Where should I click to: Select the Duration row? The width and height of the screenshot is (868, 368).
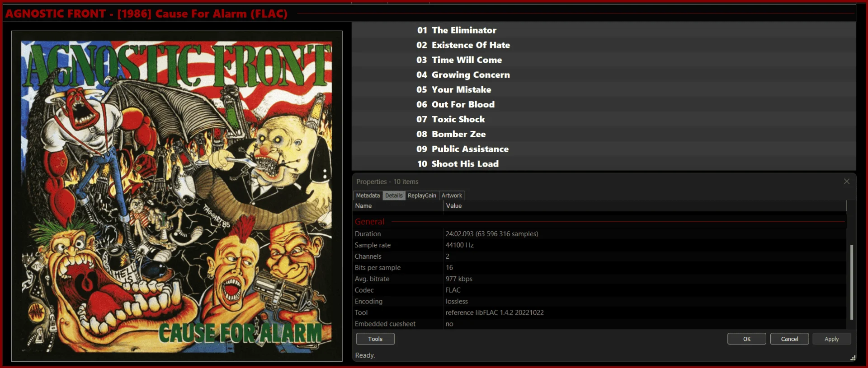(599, 234)
